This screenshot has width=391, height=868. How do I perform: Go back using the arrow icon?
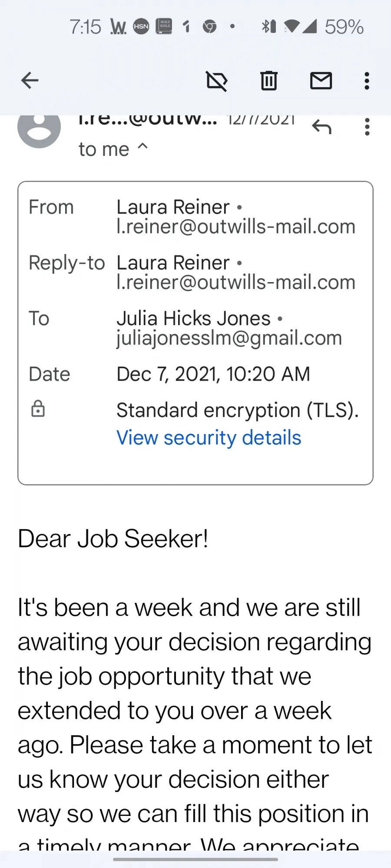(x=30, y=81)
